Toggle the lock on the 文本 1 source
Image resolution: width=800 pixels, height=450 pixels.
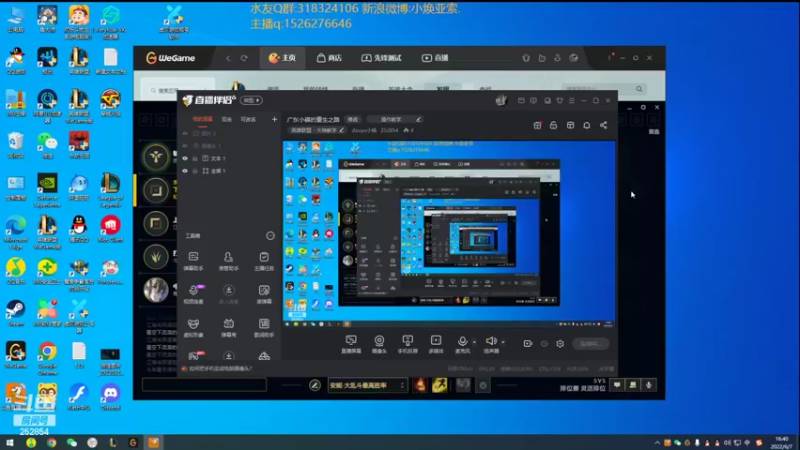[x=195, y=158]
